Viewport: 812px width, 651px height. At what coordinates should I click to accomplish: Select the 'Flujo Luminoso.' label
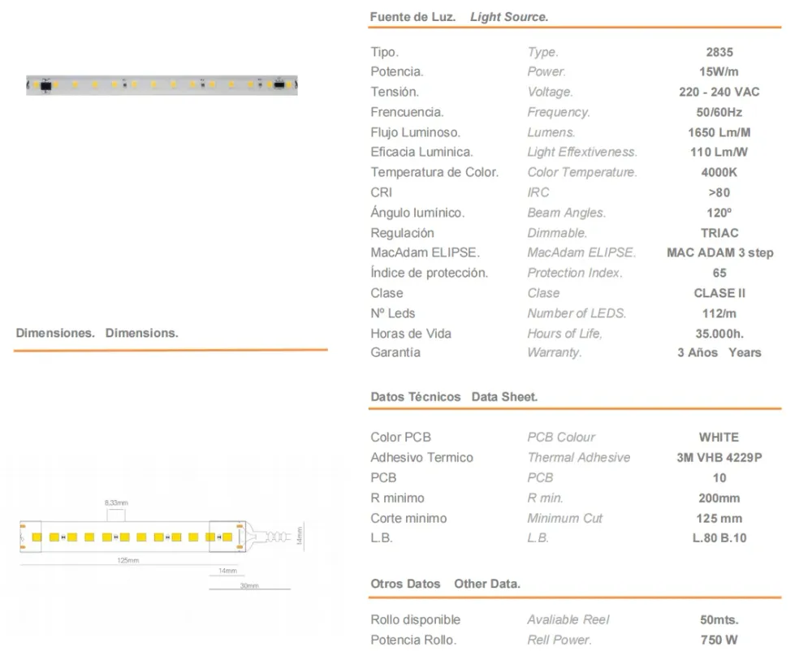coord(415,132)
